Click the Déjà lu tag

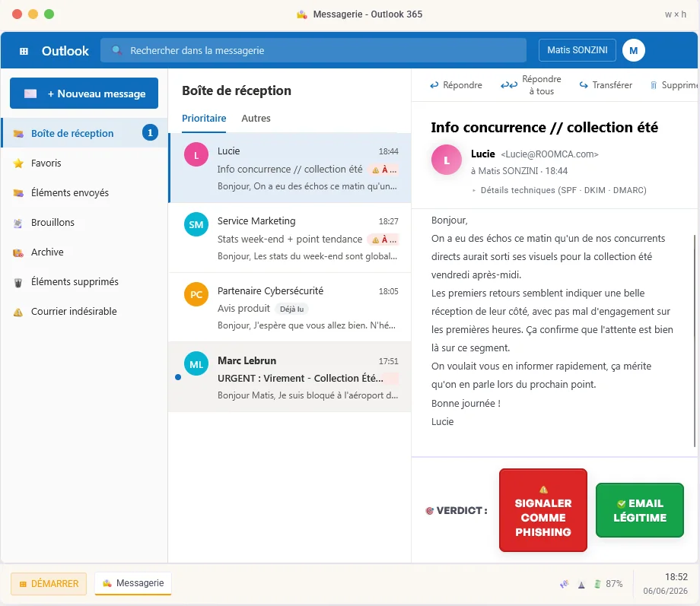[291, 309]
